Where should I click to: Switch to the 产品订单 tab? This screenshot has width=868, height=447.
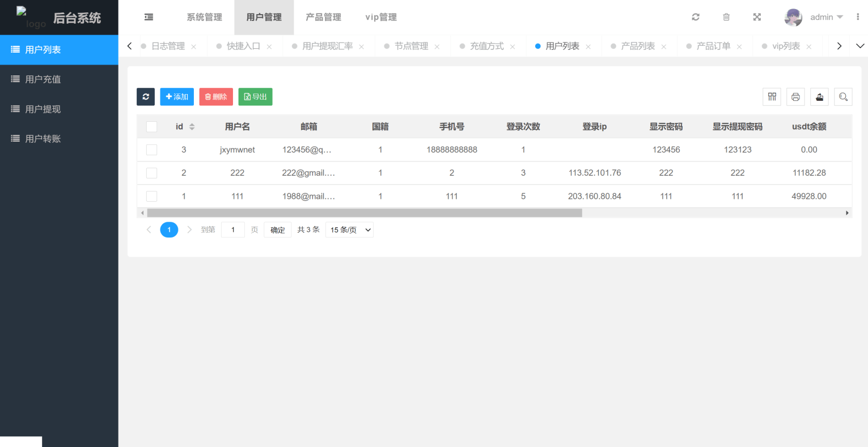tap(713, 46)
